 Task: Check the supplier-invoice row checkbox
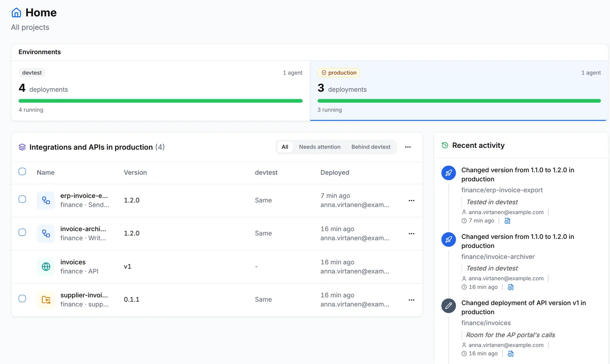tap(22, 298)
